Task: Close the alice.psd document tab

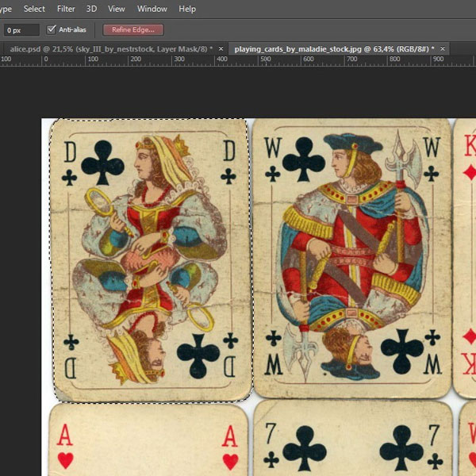Action: (221, 48)
